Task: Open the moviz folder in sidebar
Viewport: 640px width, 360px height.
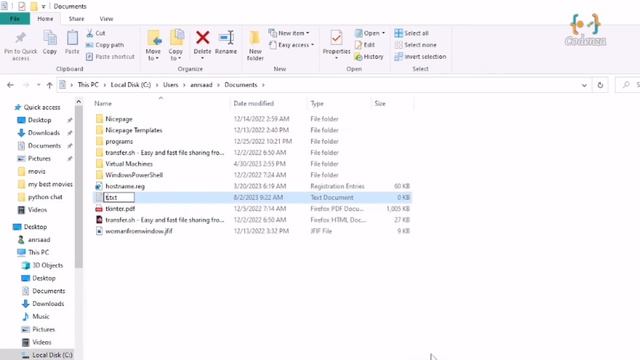Action: click(36, 171)
